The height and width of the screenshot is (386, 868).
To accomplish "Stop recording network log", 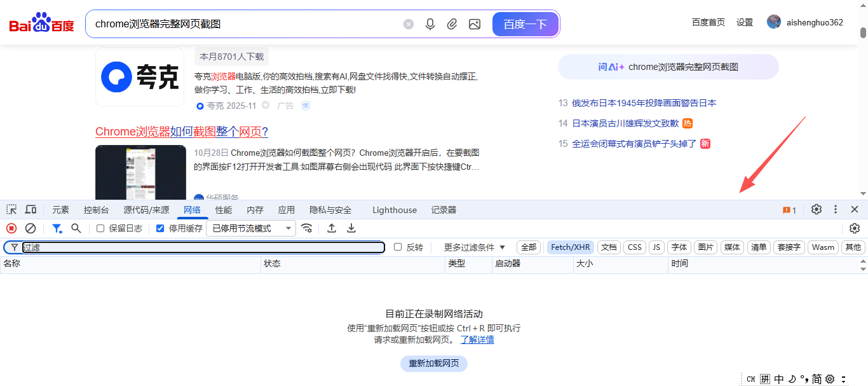I will (x=11, y=228).
